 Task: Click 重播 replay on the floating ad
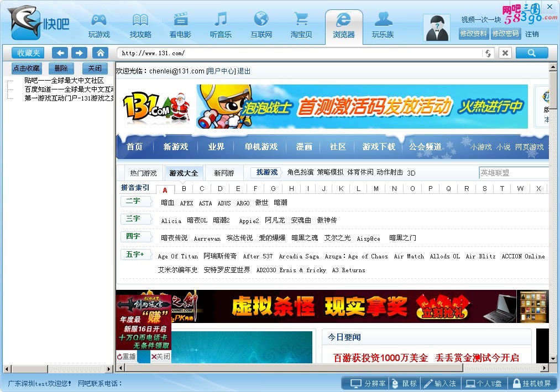[x=127, y=356]
